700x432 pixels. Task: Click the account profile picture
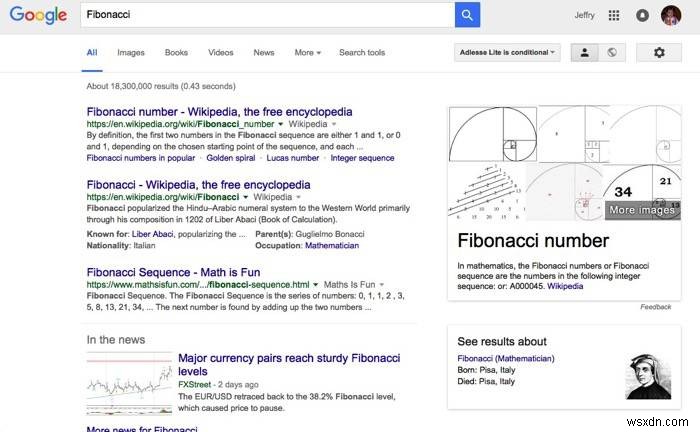pos(671,15)
